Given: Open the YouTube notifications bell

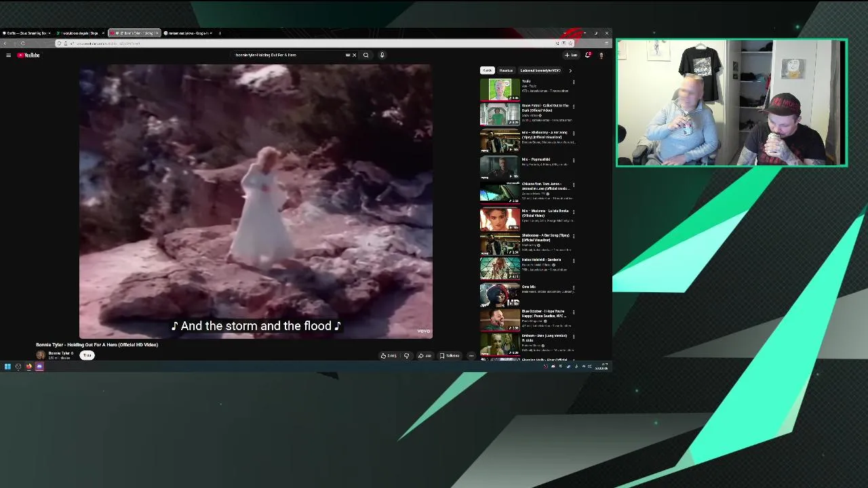Looking at the screenshot, I should (588, 55).
